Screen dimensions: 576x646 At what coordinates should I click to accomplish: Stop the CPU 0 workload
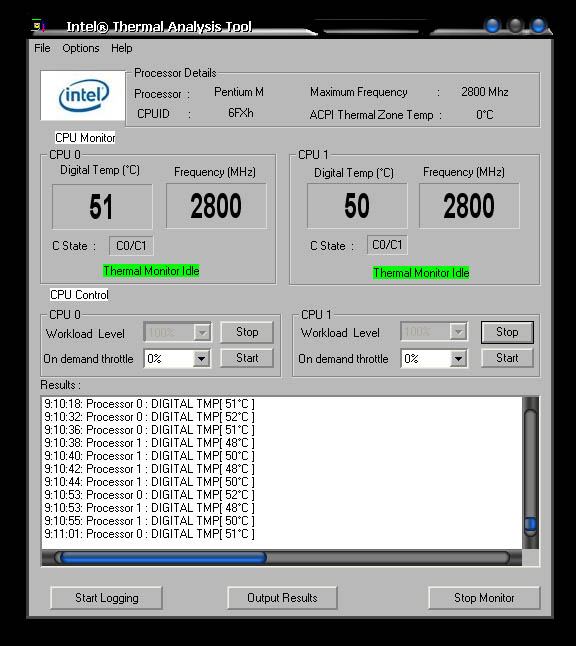click(x=247, y=332)
